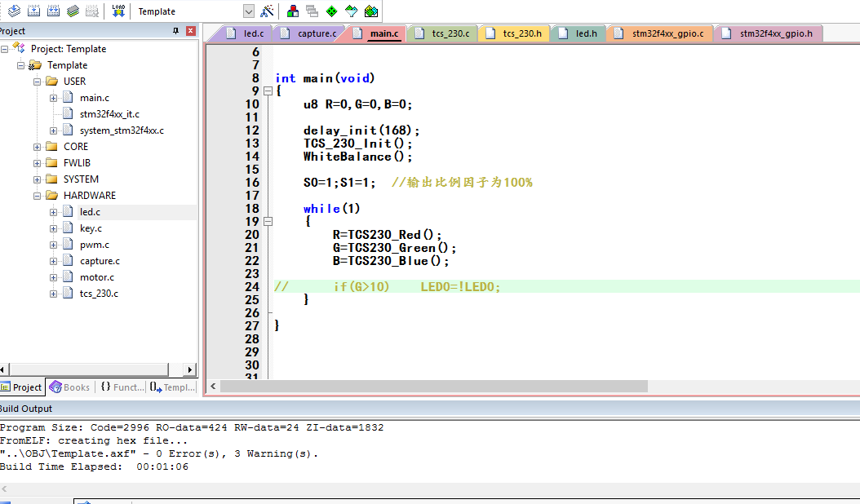
Task: Select key.c in the project tree
Action: click(x=91, y=228)
